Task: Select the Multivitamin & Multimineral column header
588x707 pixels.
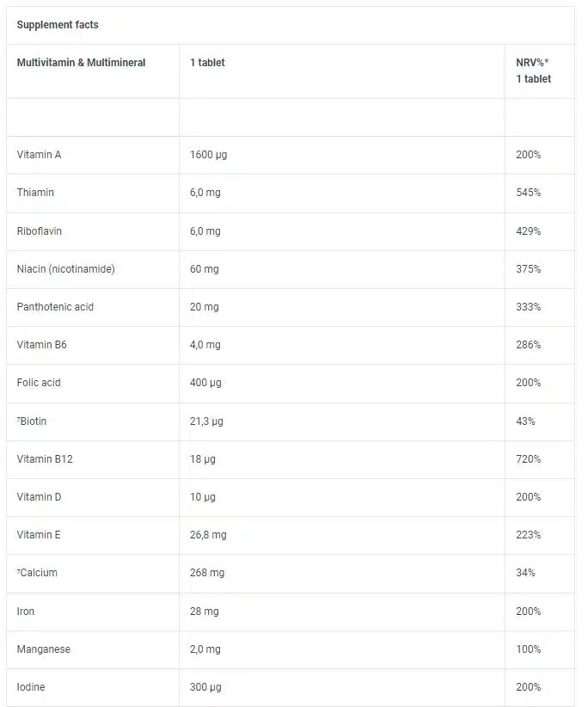Action: click(82, 63)
